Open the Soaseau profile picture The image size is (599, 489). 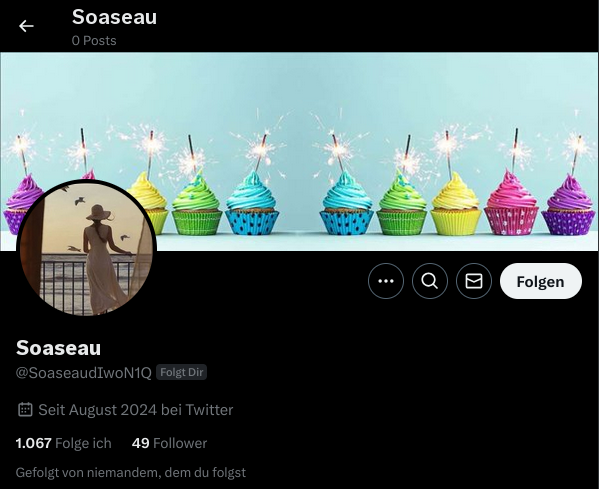pyautogui.click(x=87, y=248)
